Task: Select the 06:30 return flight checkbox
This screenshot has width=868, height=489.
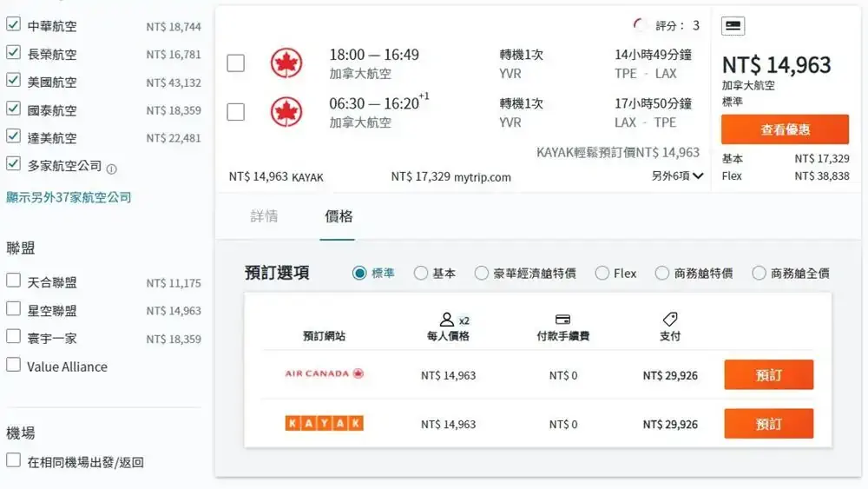Action: coord(236,112)
